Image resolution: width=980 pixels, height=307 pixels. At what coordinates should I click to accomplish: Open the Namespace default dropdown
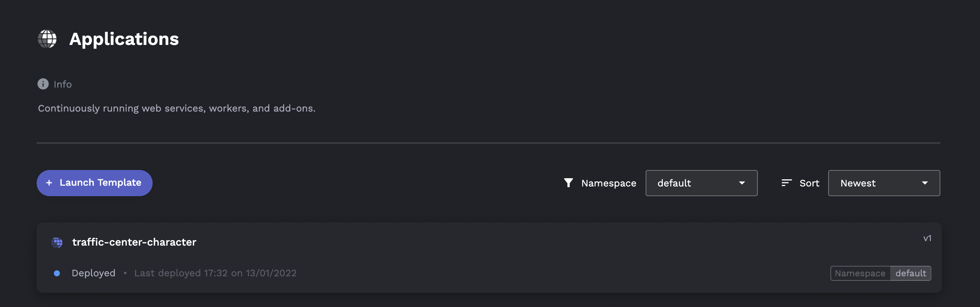pos(701,183)
